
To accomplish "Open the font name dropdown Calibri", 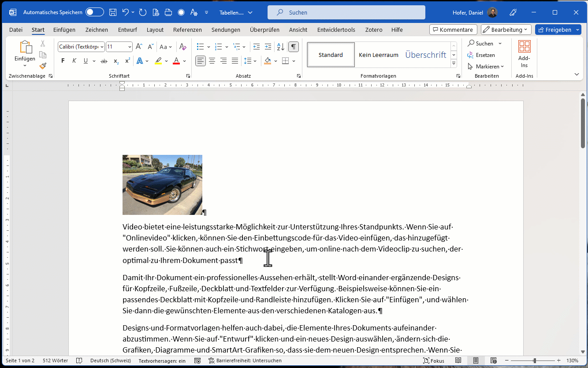I will (102, 47).
